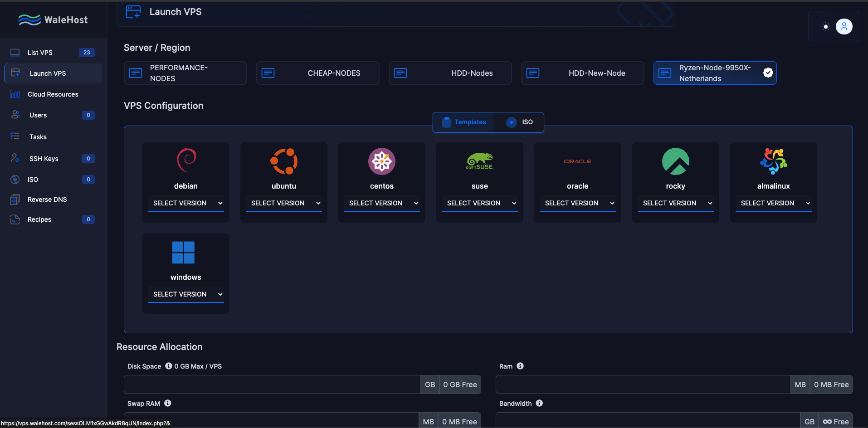Viewport: 868px width, 428px height.
Task: Open Reverse DNS page
Action: 53,199
